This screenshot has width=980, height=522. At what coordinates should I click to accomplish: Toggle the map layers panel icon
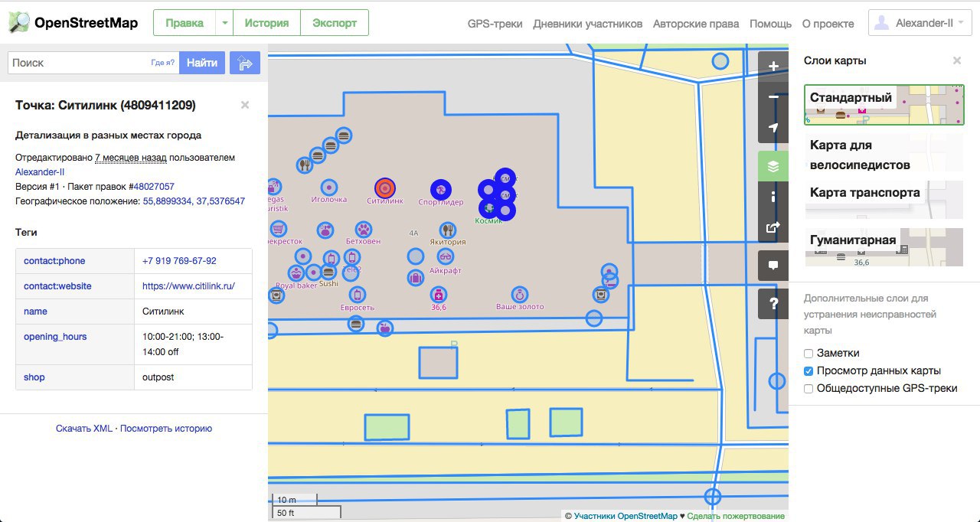[x=773, y=166]
